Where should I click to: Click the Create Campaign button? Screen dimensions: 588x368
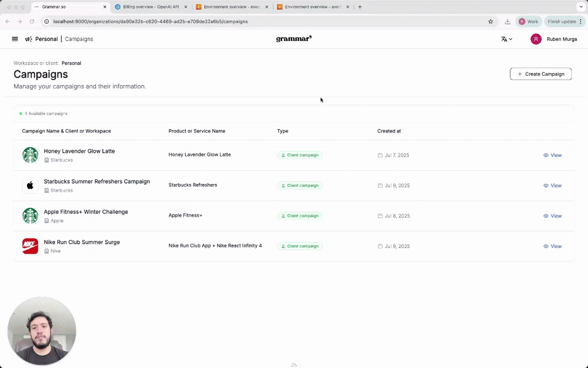click(541, 74)
